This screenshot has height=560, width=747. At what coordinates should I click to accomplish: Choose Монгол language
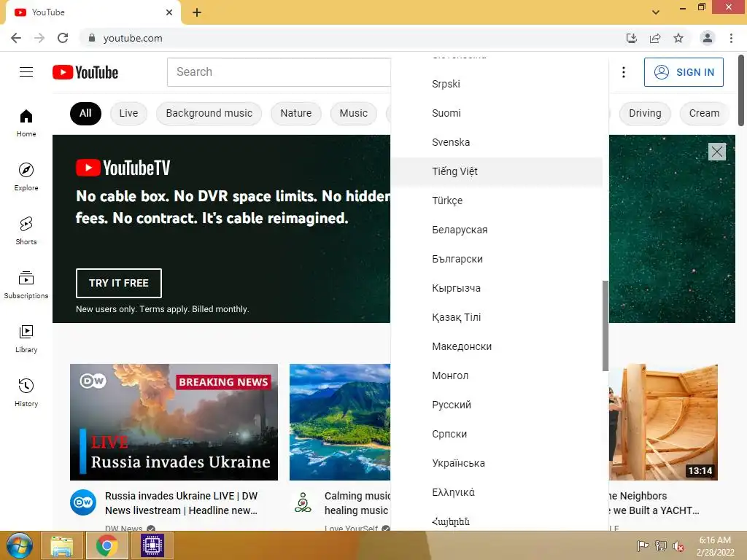click(x=496, y=376)
